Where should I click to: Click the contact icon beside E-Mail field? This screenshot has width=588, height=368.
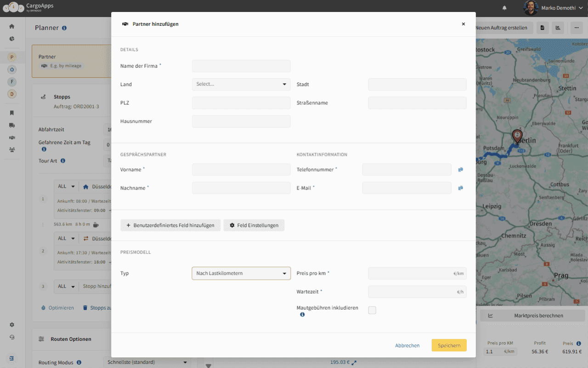tap(460, 188)
